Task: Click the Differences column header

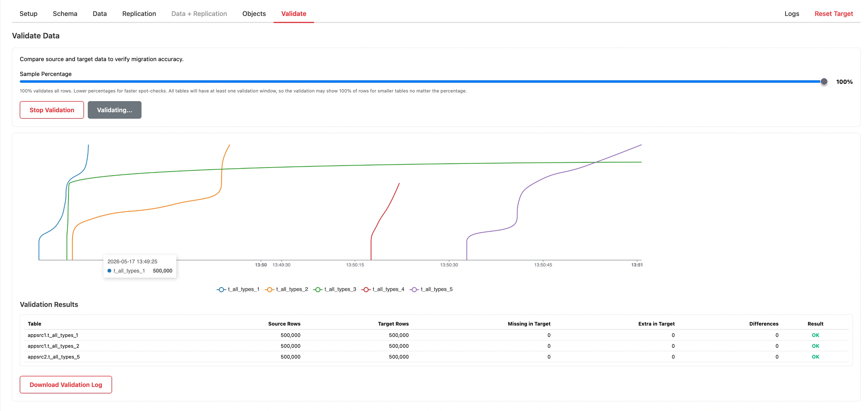Action: point(763,324)
